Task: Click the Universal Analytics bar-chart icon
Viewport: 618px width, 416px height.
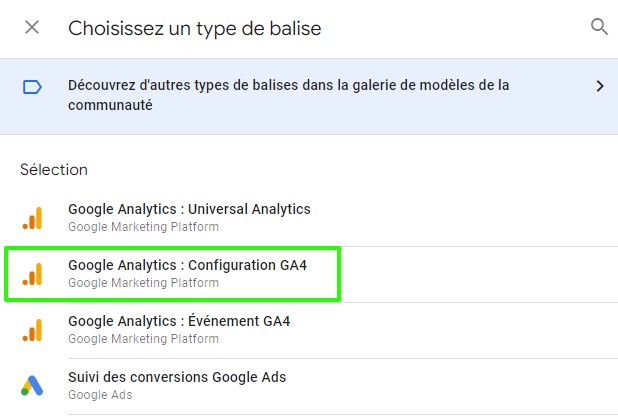Action: pyautogui.click(x=32, y=218)
